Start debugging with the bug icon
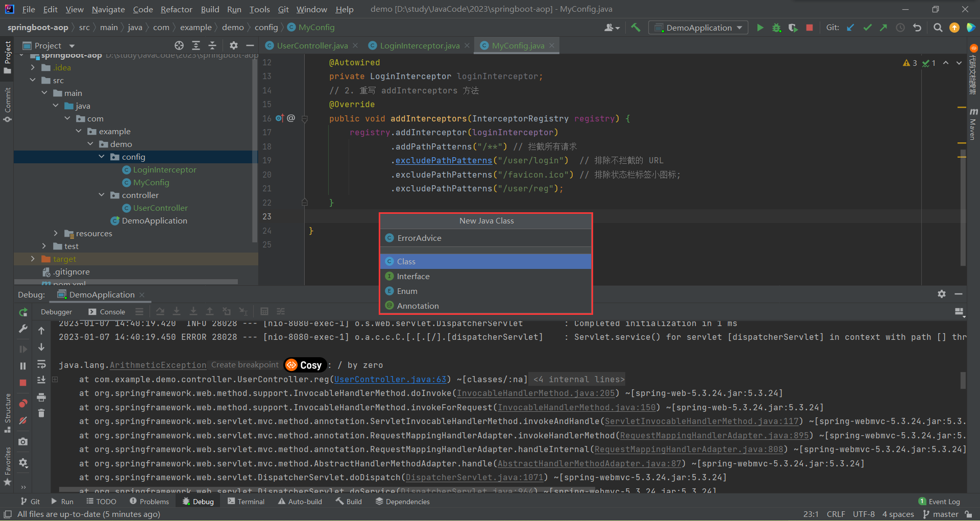The height and width of the screenshot is (521, 980). pyautogui.click(x=776, y=28)
